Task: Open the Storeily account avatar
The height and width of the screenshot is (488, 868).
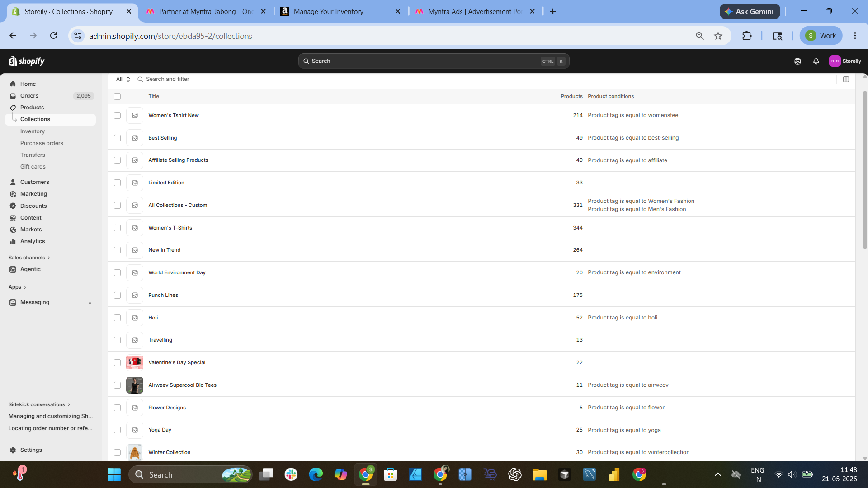Action: tap(835, 61)
